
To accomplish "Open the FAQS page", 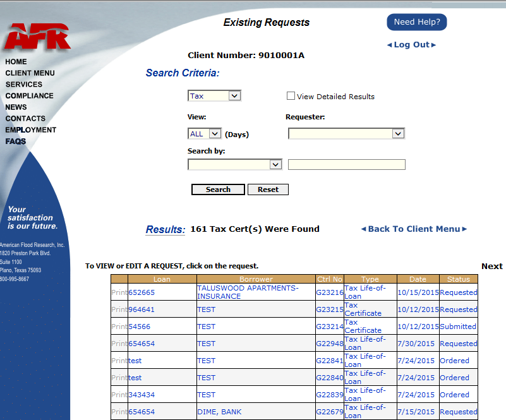I will (15, 141).
